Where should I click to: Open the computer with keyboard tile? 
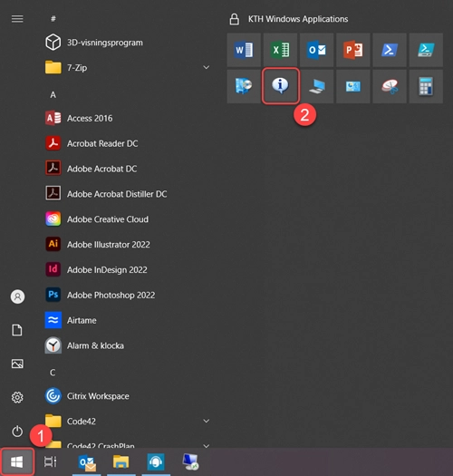pos(316,86)
